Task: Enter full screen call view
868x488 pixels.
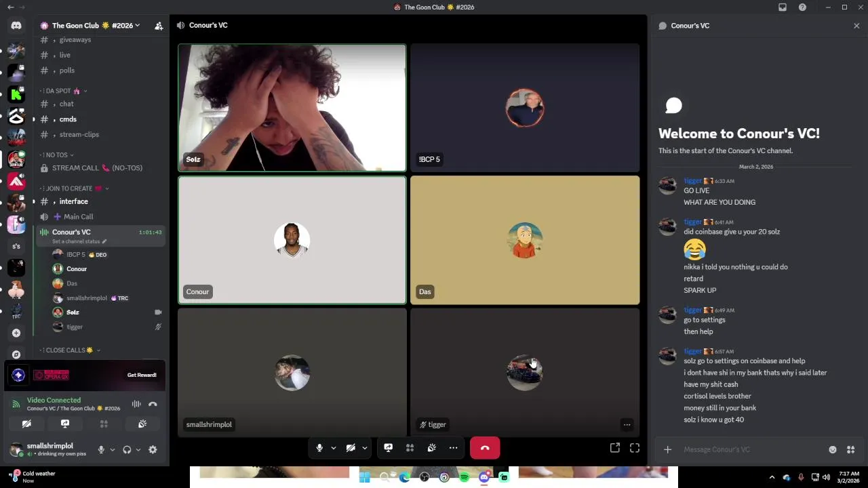Action: pyautogui.click(x=635, y=448)
